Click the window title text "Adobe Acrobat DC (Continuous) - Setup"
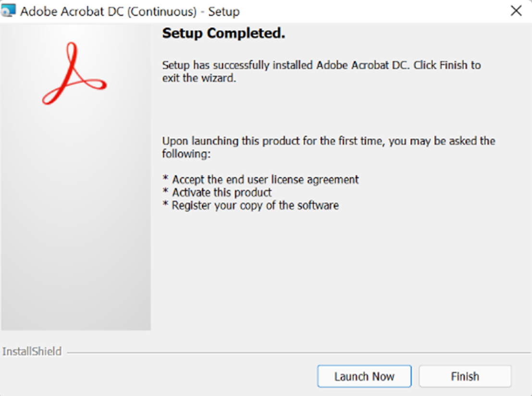Viewport: 532px width, 396px height. click(130, 12)
